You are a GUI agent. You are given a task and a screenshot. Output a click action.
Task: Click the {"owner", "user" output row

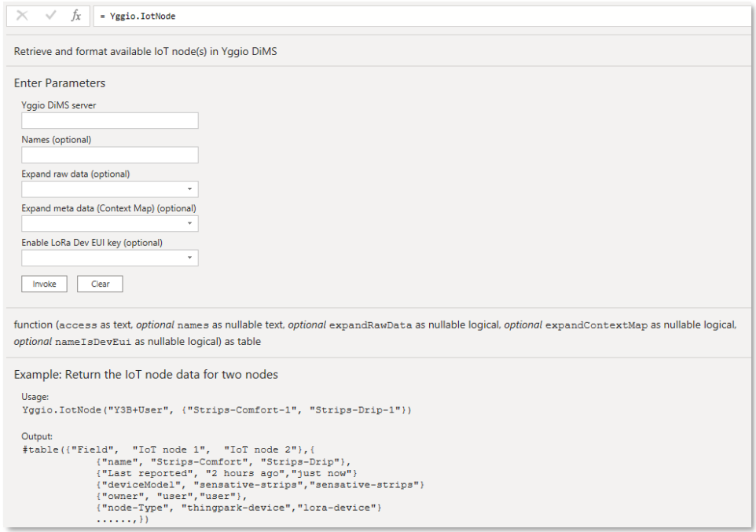pos(171,496)
